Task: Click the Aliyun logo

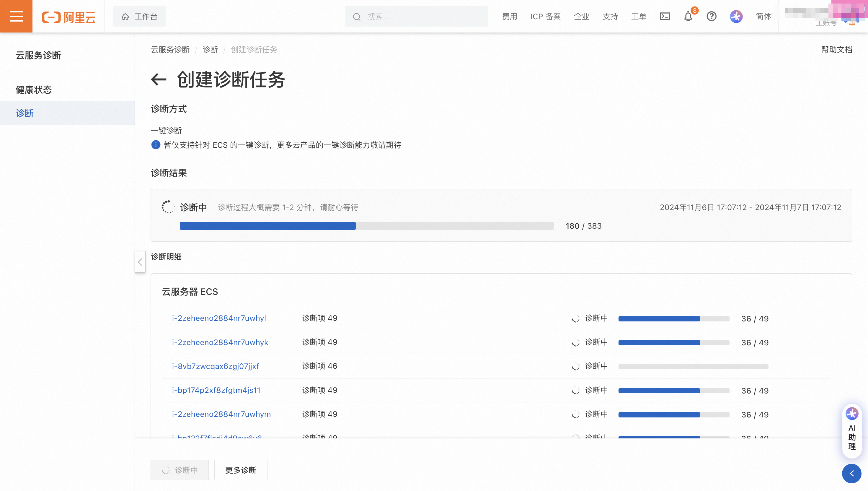Action: click(69, 17)
